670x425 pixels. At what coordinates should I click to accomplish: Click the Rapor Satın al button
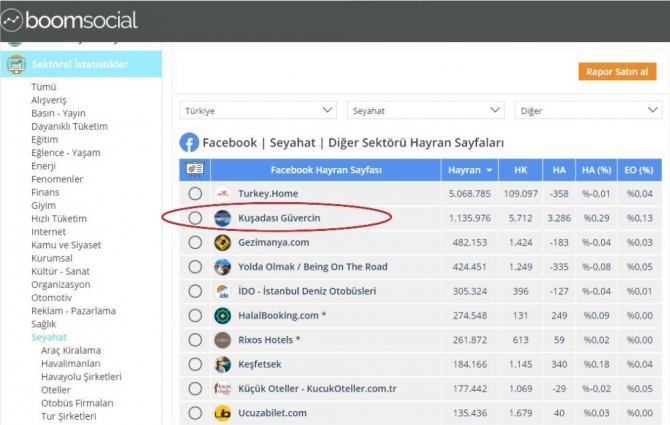617,72
